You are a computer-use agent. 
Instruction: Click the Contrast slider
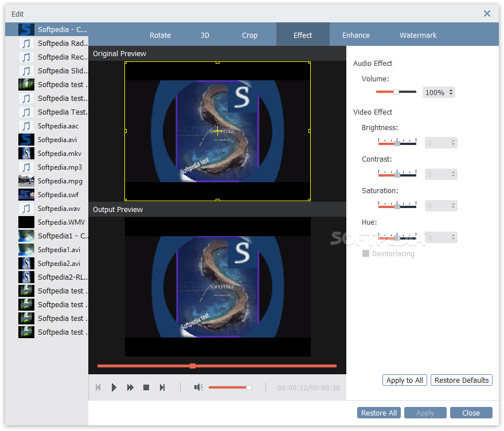397,174
